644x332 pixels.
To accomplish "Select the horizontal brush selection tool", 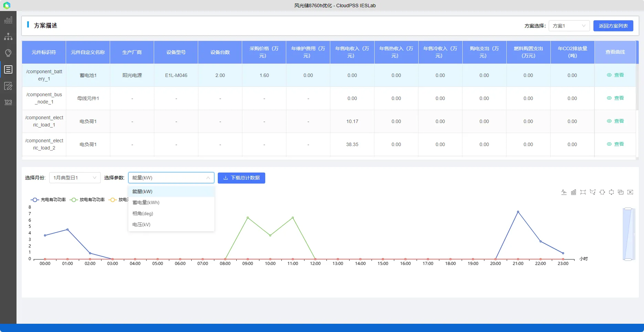I will (602, 192).
